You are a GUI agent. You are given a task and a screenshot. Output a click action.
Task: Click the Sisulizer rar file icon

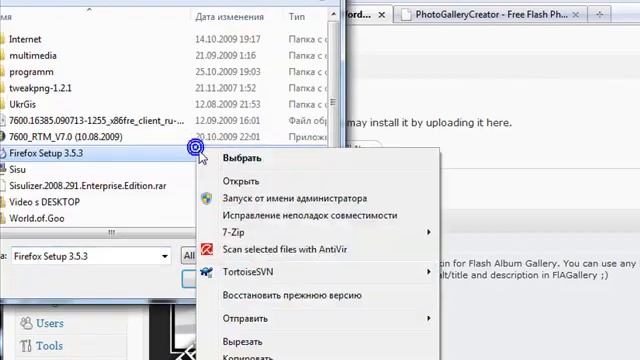tap(2, 186)
